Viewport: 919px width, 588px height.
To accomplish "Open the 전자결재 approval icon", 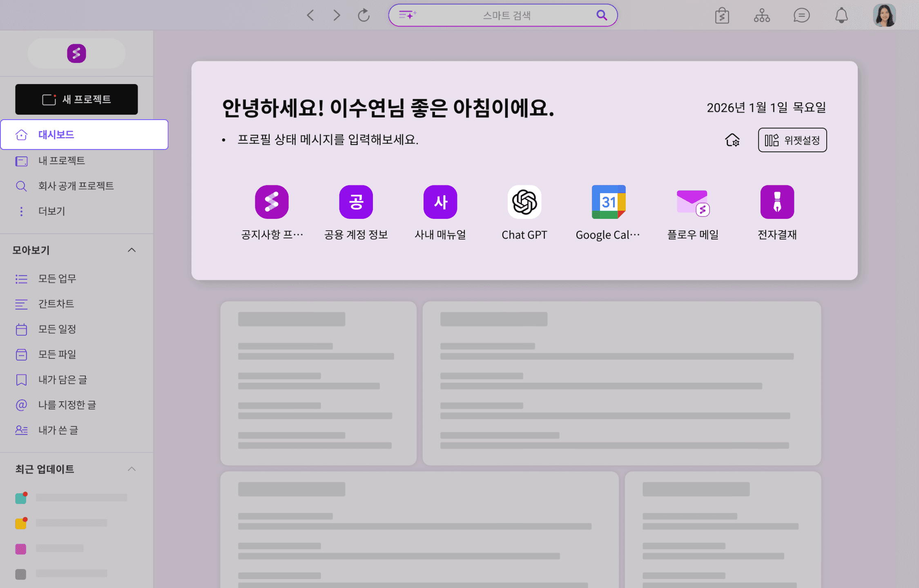I will 777,202.
